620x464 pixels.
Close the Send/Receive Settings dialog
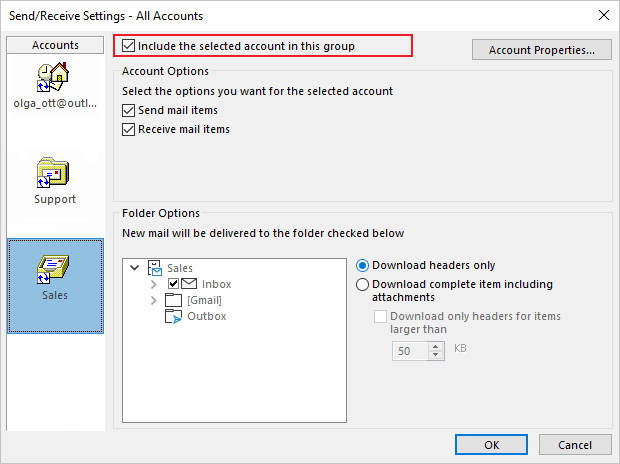pos(604,15)
